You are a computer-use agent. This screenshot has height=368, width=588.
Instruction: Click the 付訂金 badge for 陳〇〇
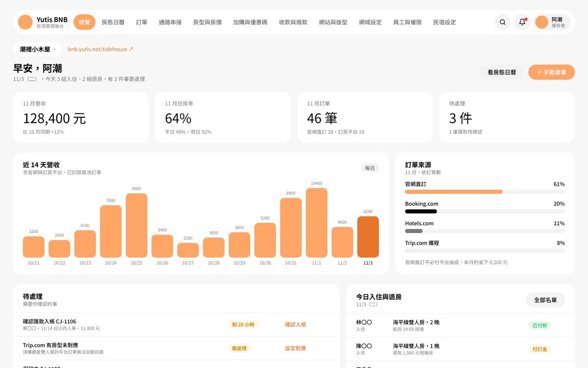[539, 349]
